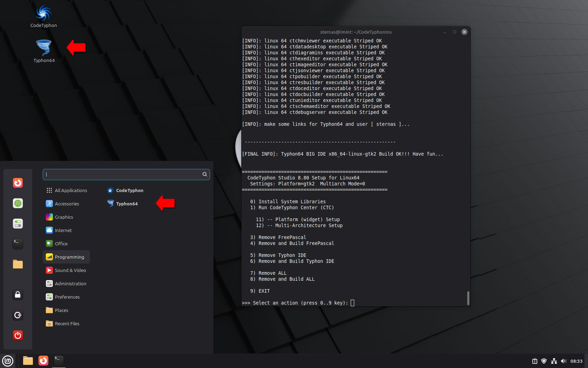Viewport: 588px width, 368px height.
Task: Open the CodeTyphon desktop icon
Action: pyautogui.click(x=44, y=16)
